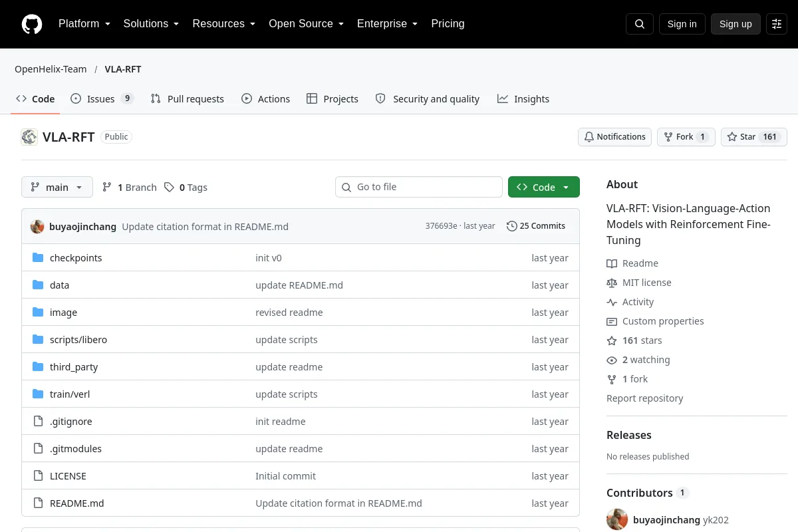
Task: Click the third_party folder icon
Action: 38,367
